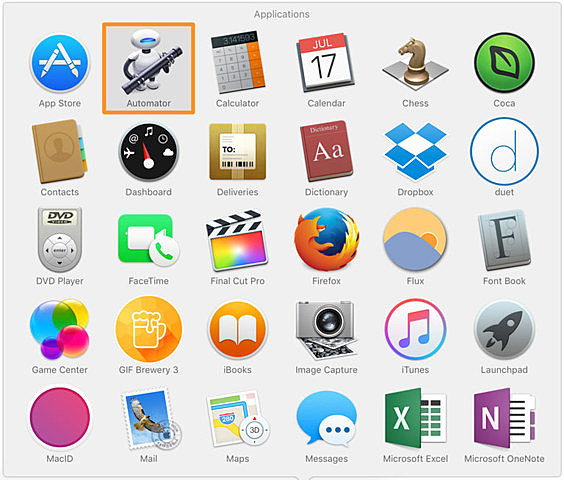Image resolution: width=564 pixels, height=480 pixels.
Task: Open the App Store icon
Action: 60,62
